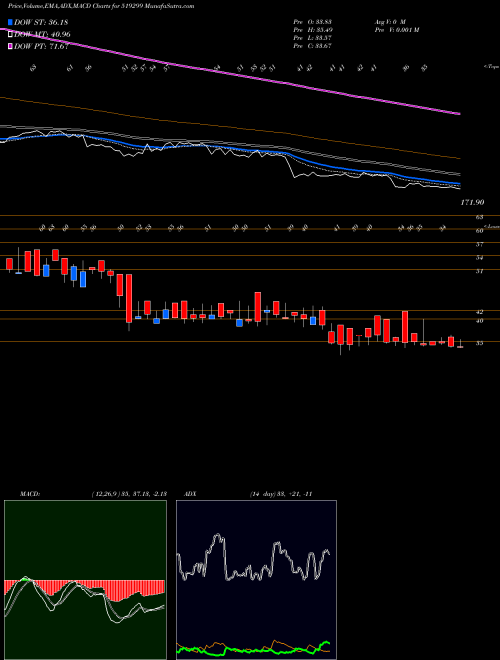Click the Pre H: 33.49 value

tap(312, 29)
